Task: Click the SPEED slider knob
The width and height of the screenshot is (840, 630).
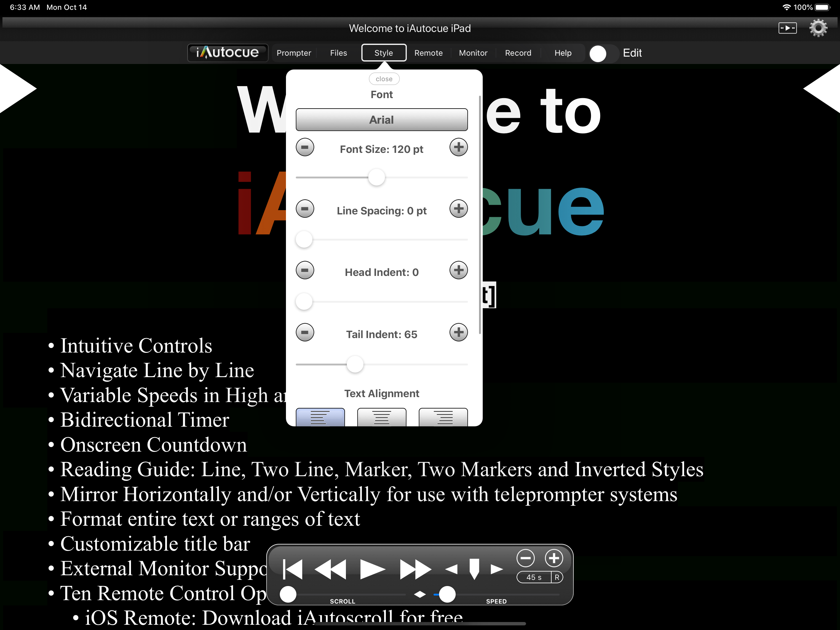Action: 447,594
